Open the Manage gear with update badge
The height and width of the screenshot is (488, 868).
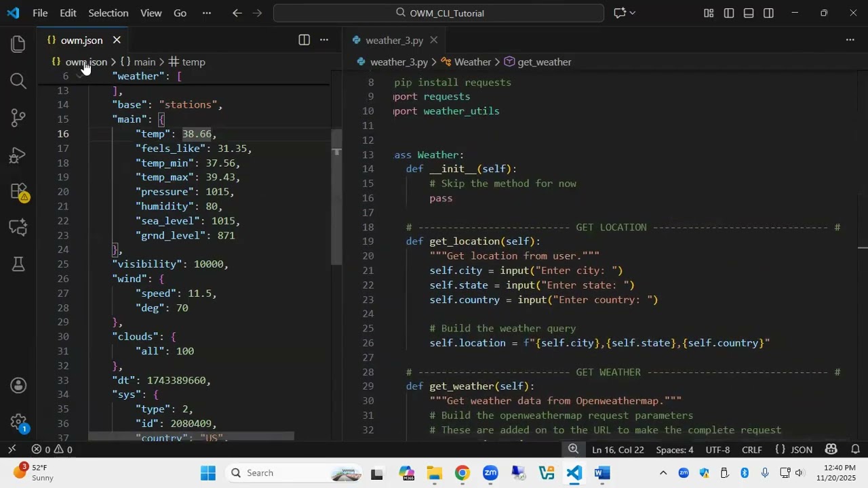click(18, 423)
